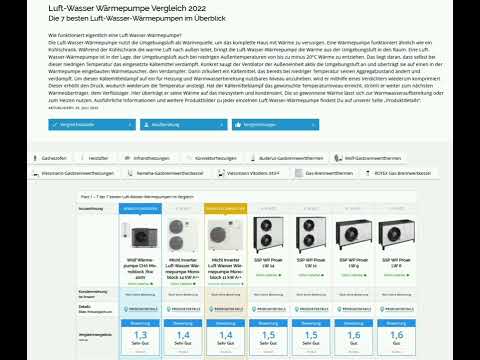Click the ROTEX Gas Brennwertkessel category icon

tap(368, 173)
